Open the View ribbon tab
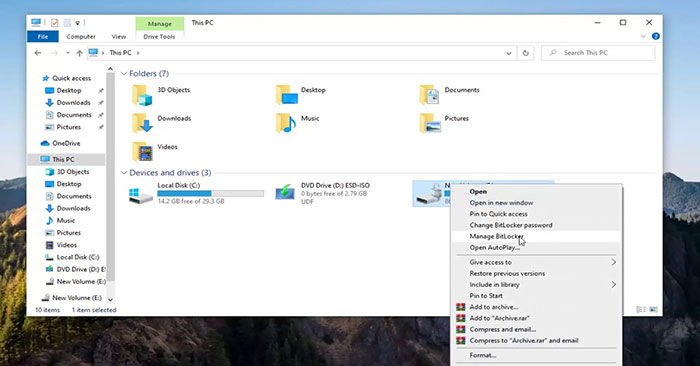Screen dimensions: 700x366 coord(119,37)
